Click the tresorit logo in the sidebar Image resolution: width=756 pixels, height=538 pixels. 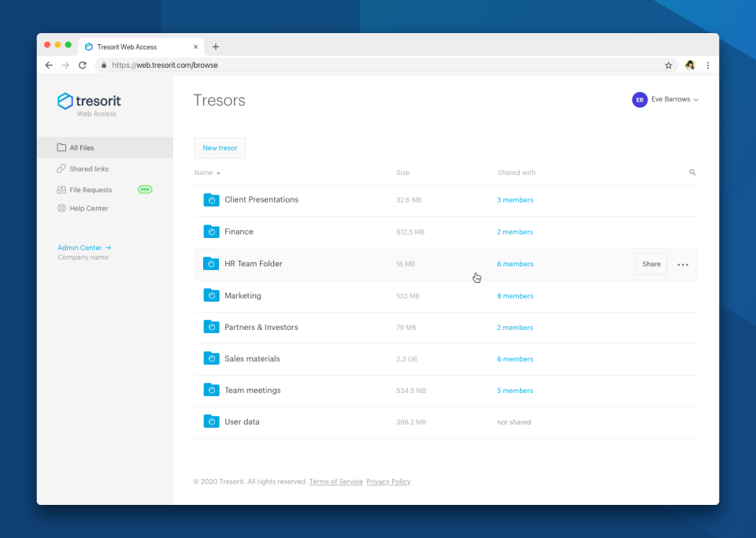(88, 102)
